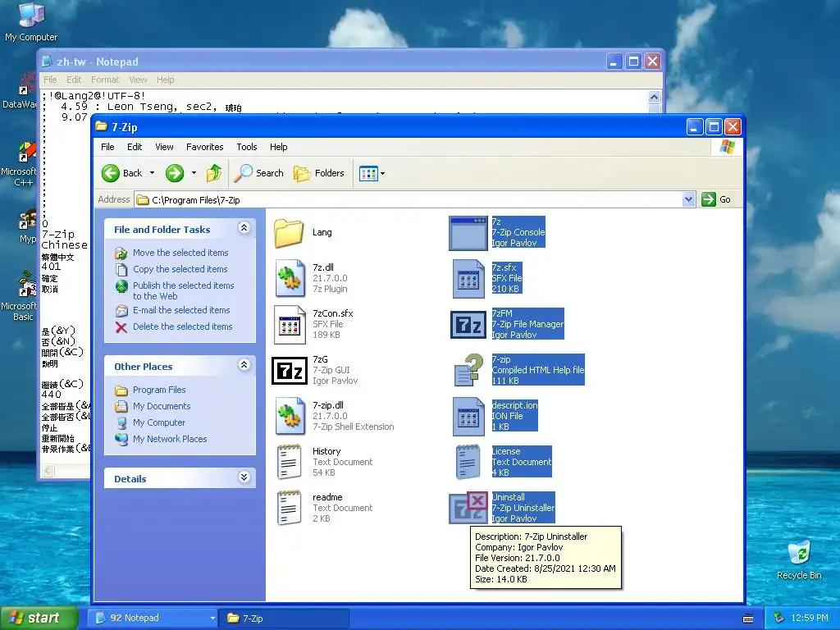840x630 pixels.
Task: Select the Uninstall 7-Zip Uninstaller icon
Action: coord(468,507)
